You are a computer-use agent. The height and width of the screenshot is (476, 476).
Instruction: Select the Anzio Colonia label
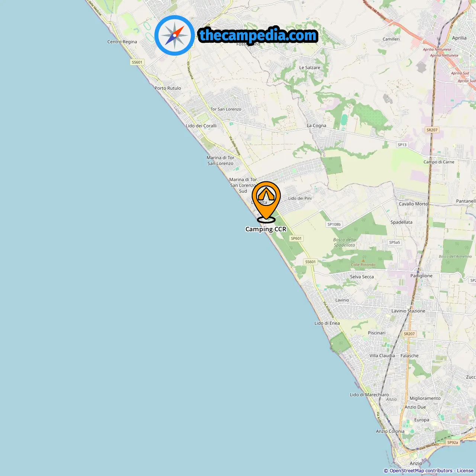(x=390, y=431)
